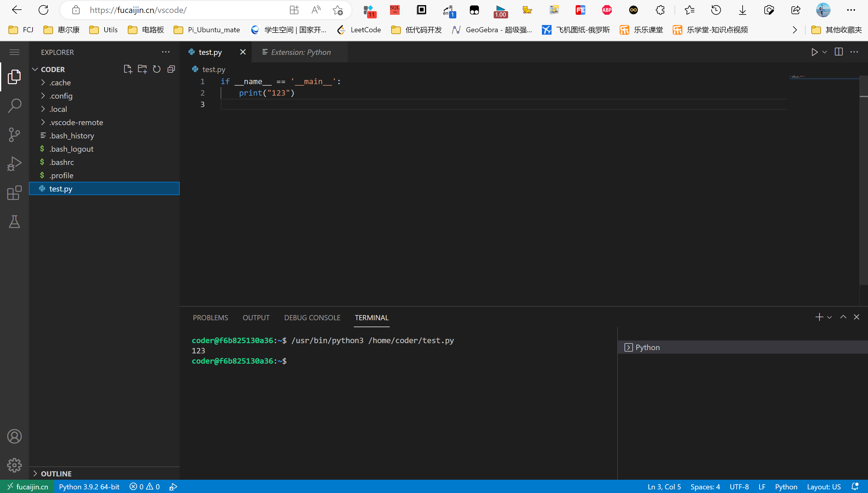The image size is (868, 493).
Task: Click the test.py breadcrumb
Action: coord(213,69)
